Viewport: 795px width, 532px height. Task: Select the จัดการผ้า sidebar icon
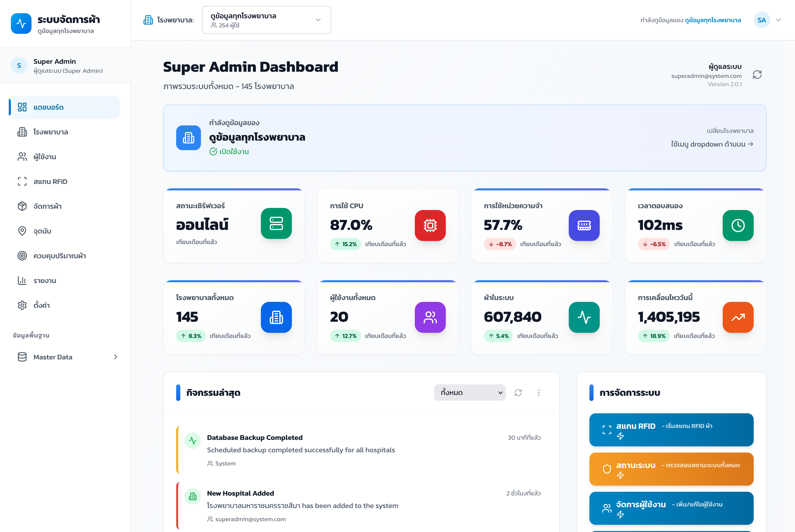click(x=22, y=206)
